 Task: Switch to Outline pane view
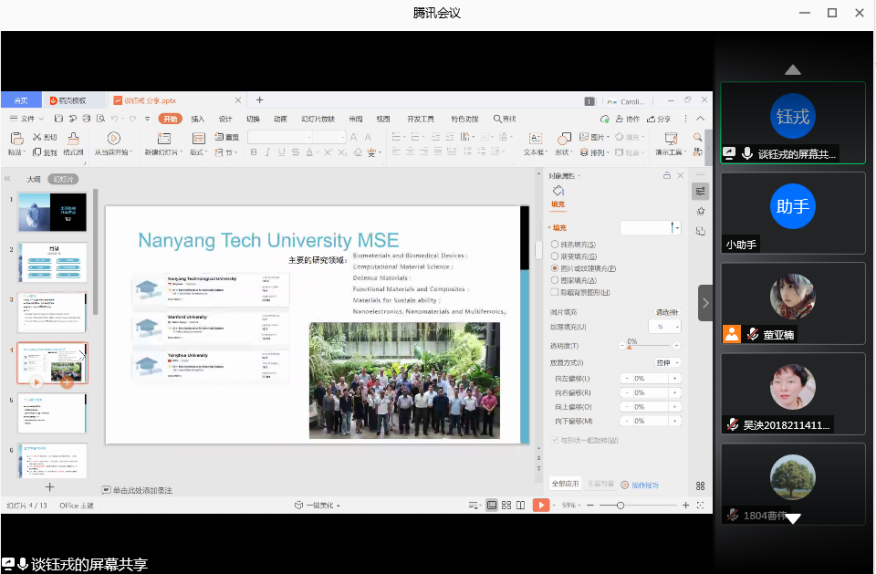click(34, 179)
